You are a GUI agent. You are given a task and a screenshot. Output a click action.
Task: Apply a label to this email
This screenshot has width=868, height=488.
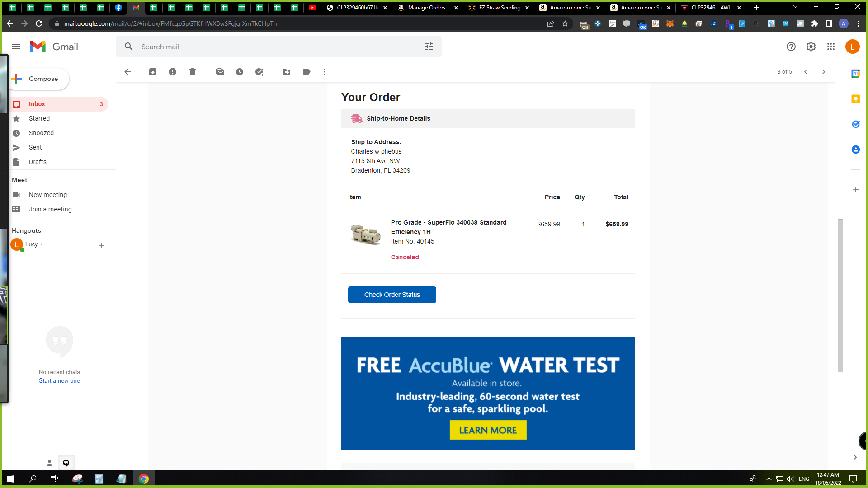[307, 72]
